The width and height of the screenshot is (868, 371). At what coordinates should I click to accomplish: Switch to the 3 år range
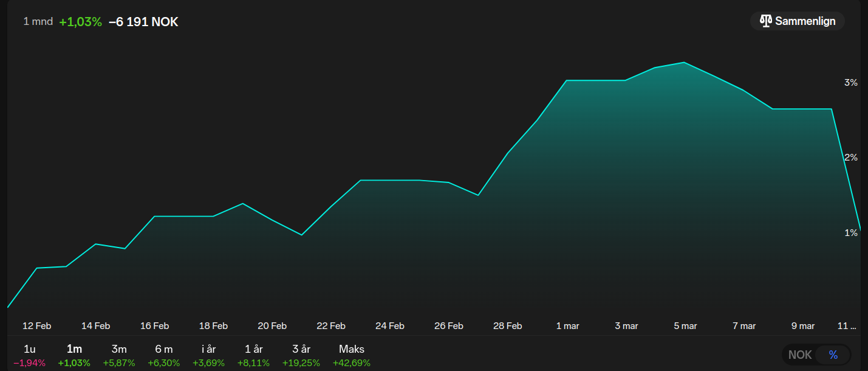pyautogui.click(x=301, y=355)
